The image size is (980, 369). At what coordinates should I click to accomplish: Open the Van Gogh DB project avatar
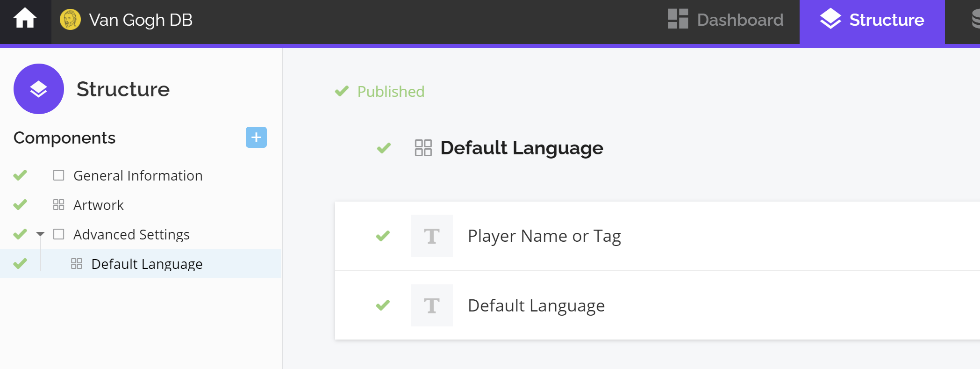[70, 20]
